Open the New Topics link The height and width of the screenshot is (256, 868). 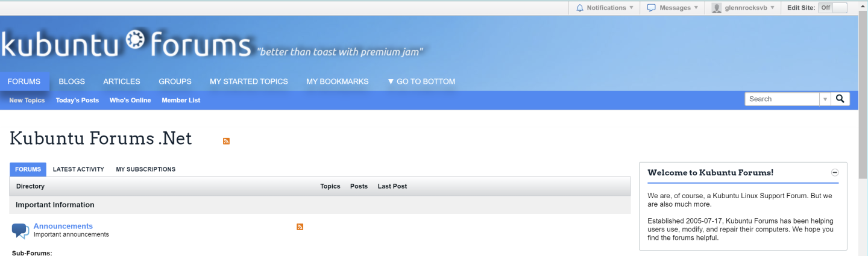[x=27, y=100]
